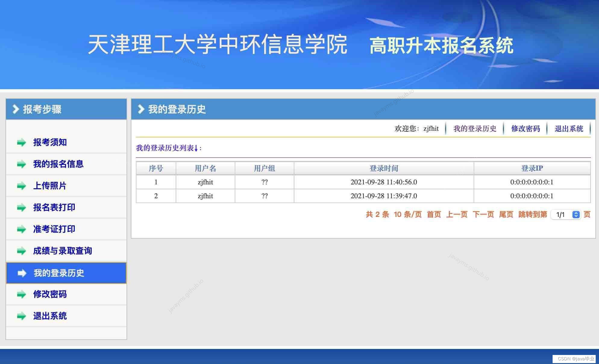599x364 pixels.
Task: Click green arrow icon beside 报考须知
Action: point(21,142)
